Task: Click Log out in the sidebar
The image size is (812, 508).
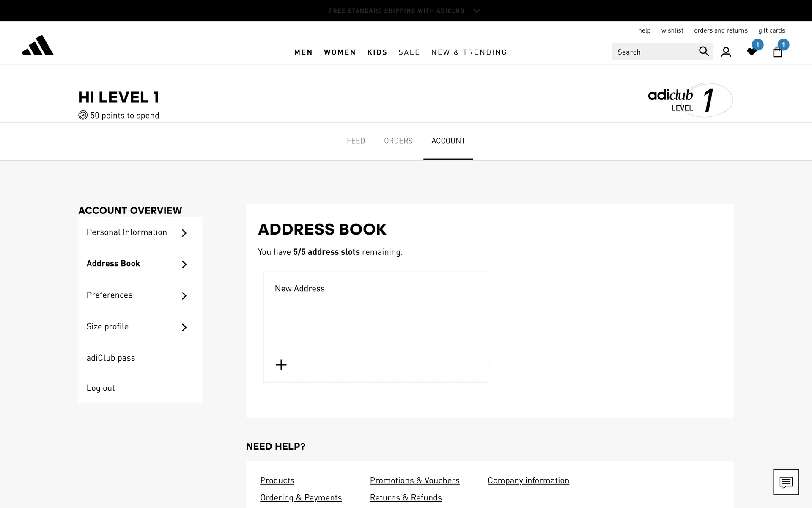Action: [101, 388]
